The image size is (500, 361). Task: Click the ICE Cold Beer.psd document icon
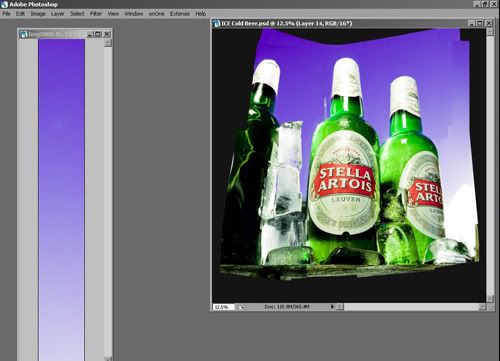[x=217, y=23]
